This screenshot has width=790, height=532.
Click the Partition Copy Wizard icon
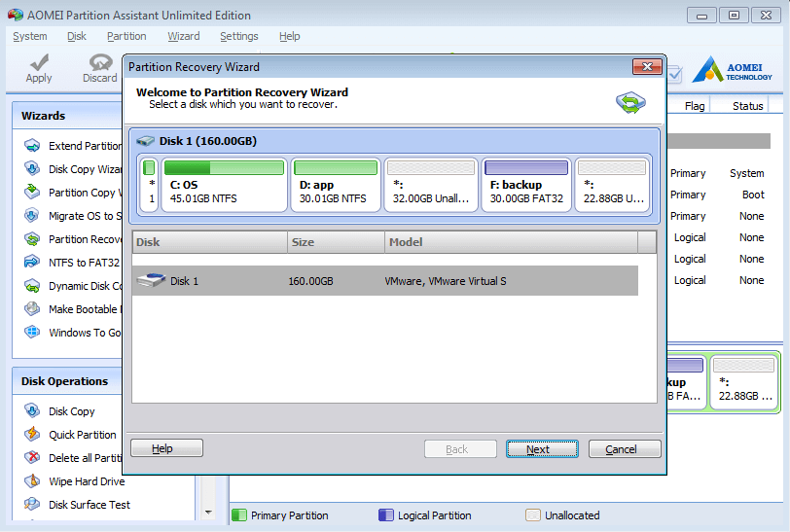(32, 192)
